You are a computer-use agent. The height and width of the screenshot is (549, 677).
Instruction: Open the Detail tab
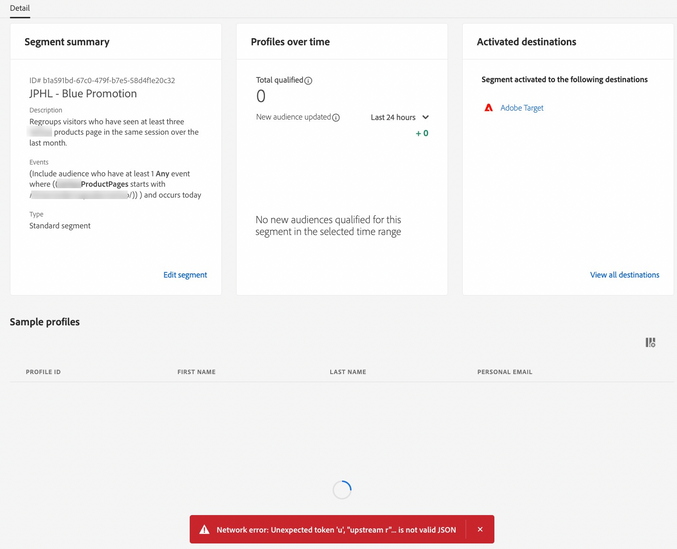pyautogui.click(x=20, y=8)
